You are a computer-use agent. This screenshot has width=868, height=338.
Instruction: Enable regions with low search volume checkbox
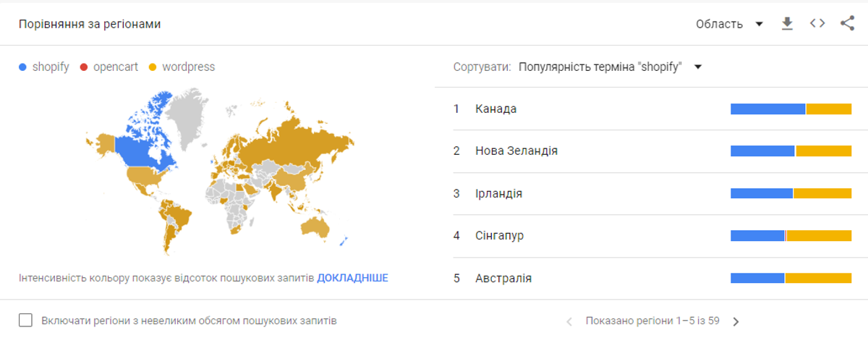click(x=26, y=321)
